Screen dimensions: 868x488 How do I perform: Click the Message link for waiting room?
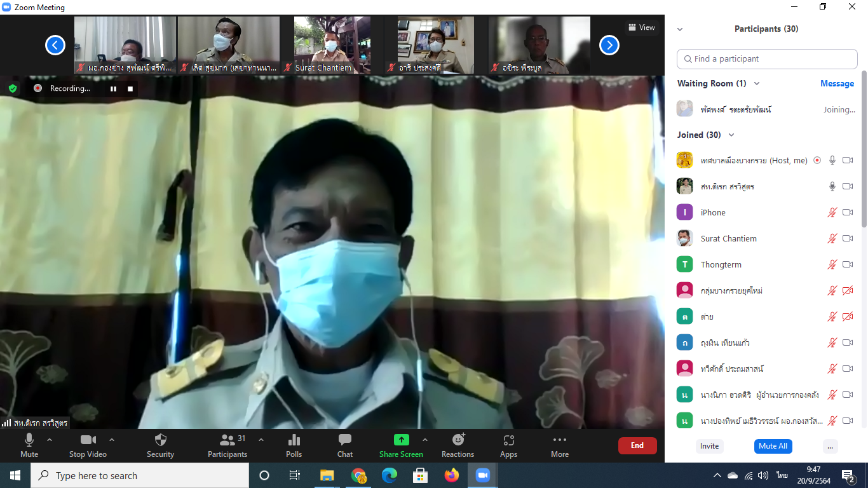pos(837,83)
